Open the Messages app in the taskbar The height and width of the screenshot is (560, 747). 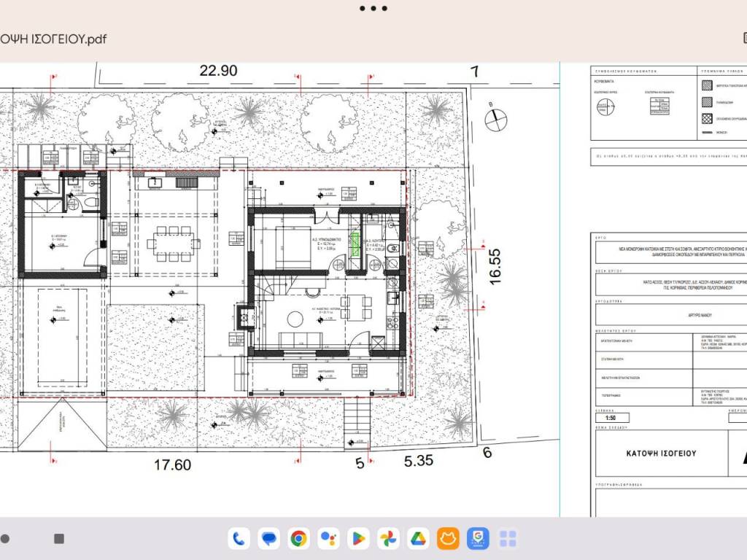click(x=269, y=539)
